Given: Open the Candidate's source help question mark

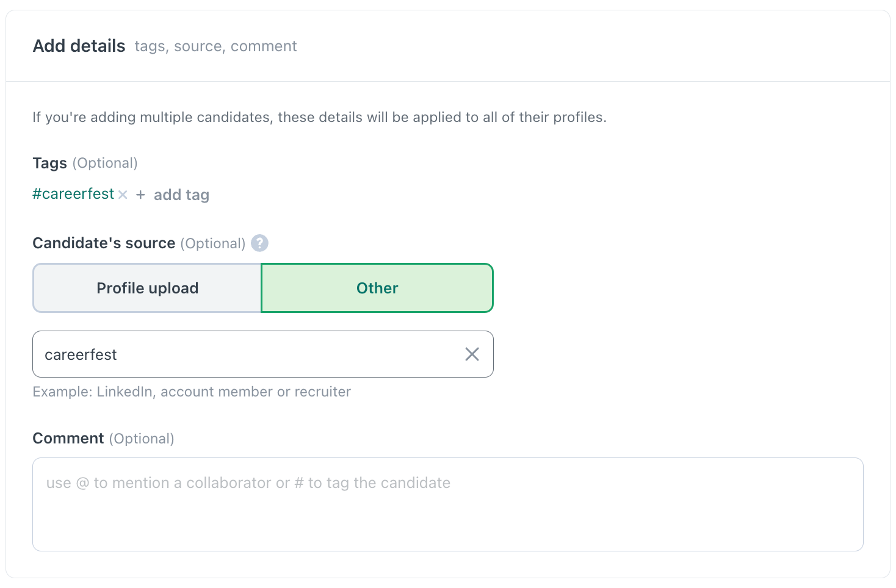Looking at the screenshot, I should click(259, 243).
